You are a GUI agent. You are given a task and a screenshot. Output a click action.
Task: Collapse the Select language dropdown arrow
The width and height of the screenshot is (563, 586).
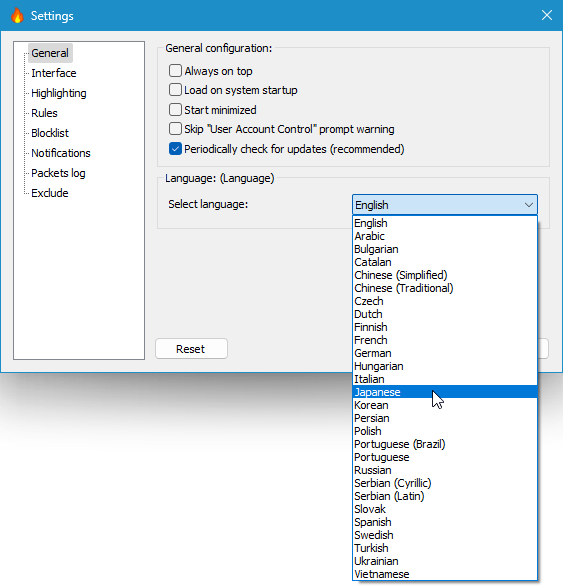tap(529, 205)
